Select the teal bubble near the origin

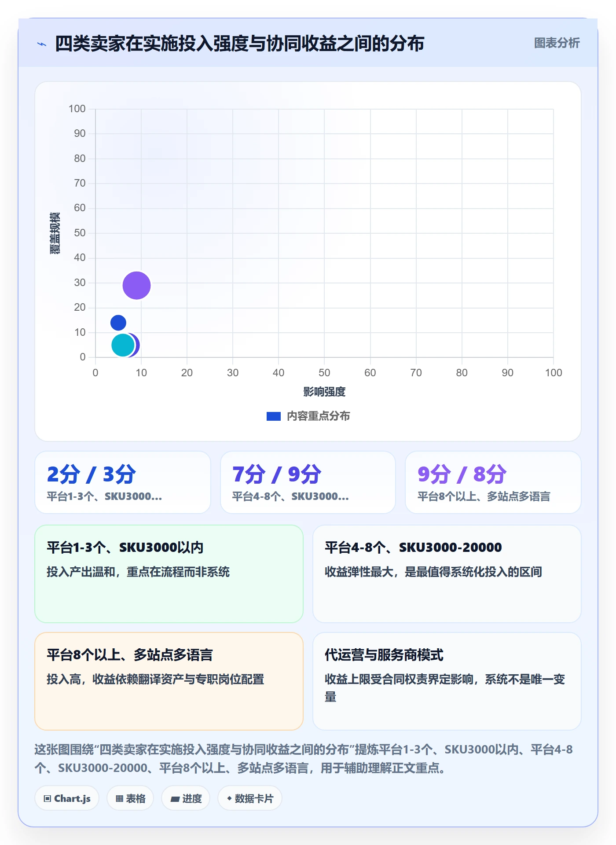(122, 345)
